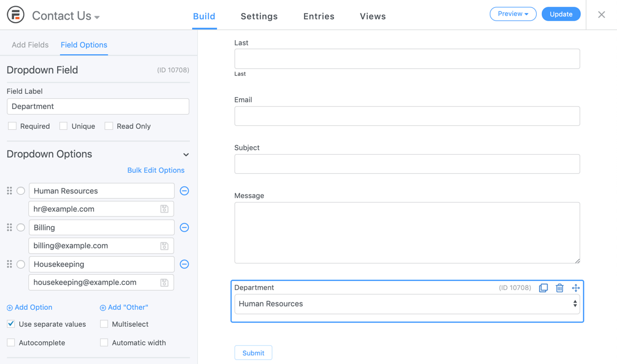Click the Human Resources option label field

tap(102, 191)
